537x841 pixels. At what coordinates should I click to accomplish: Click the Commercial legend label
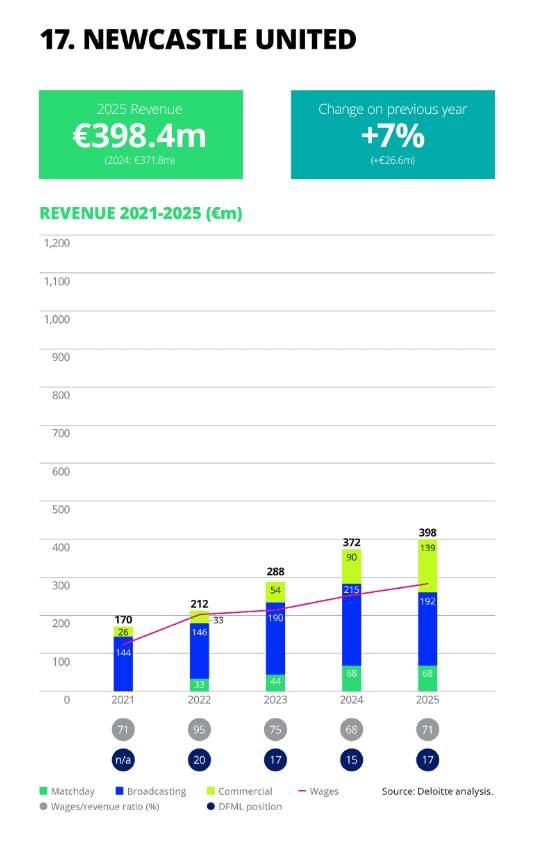coord(245,791)
